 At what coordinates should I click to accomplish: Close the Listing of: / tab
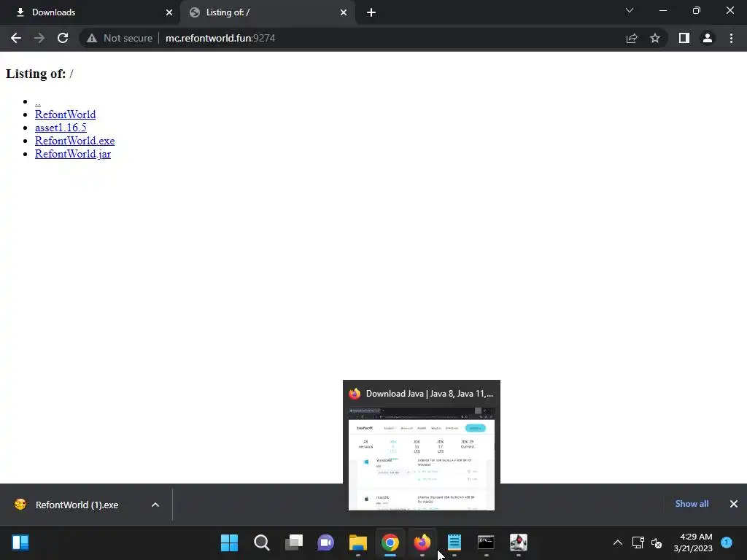pos(344,12)
